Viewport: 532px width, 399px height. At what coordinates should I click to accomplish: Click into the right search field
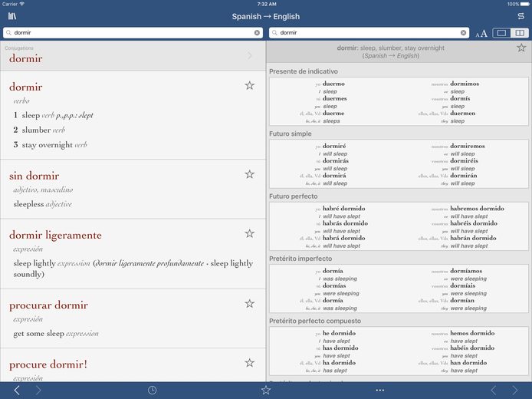(369, 32)
